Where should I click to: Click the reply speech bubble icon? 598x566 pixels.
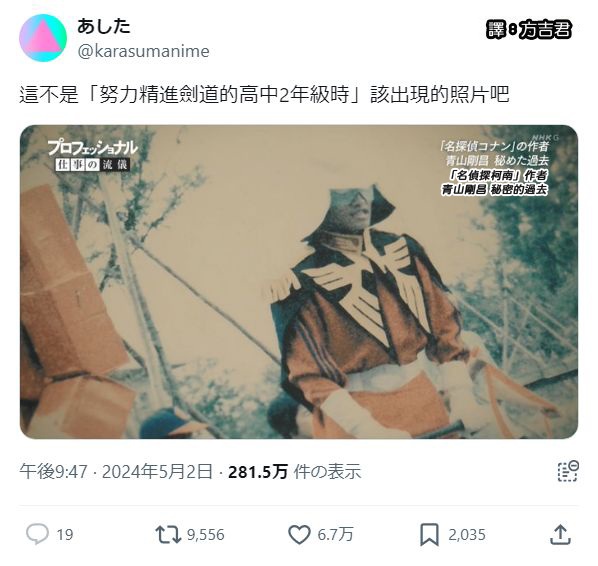(37, 534)
